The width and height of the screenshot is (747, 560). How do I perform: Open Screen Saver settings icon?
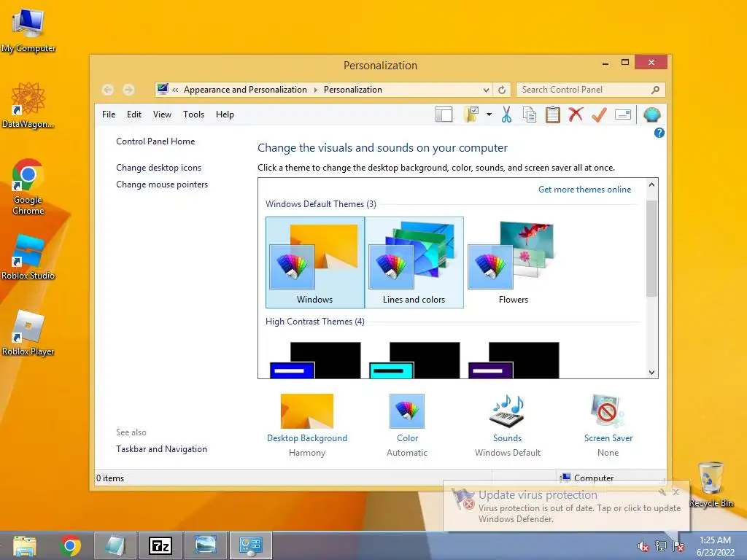point(608,411)
